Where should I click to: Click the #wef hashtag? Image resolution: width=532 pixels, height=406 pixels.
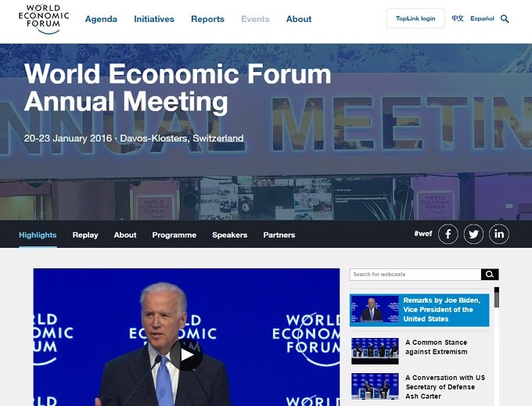(x=423, y=233)
